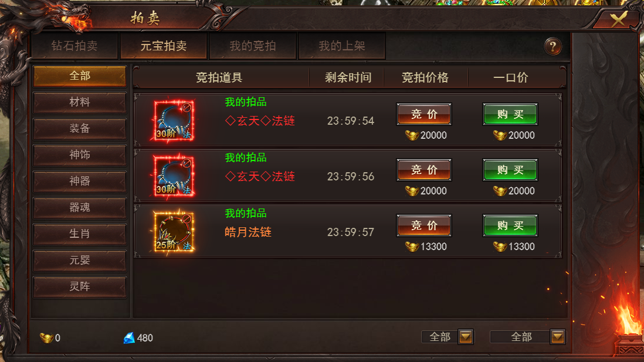Open the first 全部 filter dropdown arrow
Image resolution: width=644 pixels, height=362 pixels.
tap(466, 337)
